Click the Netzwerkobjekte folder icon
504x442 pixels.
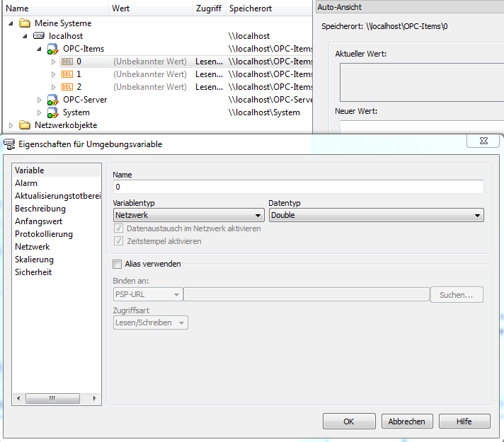click(x=25, y=125)
